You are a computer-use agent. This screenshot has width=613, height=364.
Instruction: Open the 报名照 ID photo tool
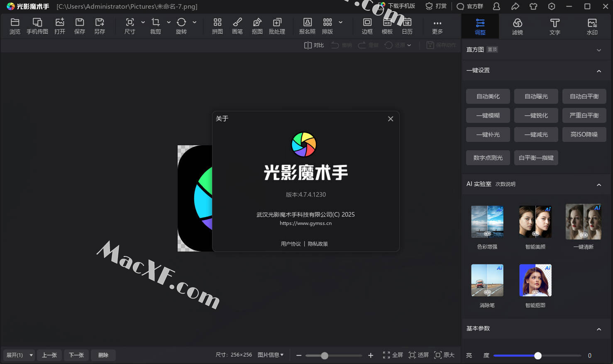[307, 26]
